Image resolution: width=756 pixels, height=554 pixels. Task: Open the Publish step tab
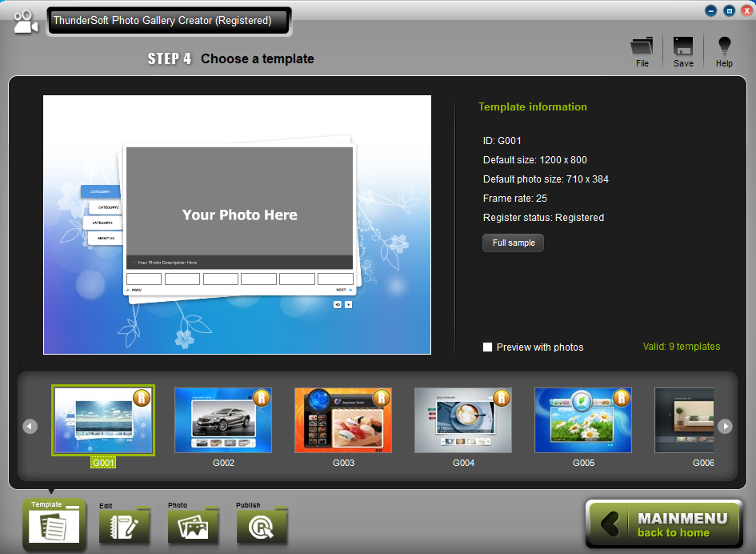[262, 524]
